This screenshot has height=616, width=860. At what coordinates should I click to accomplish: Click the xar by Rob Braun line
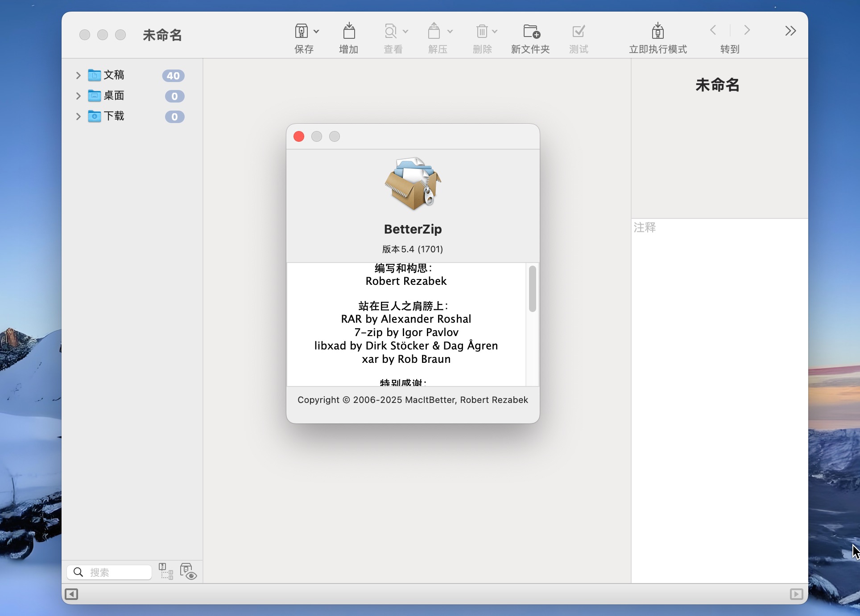tap(406, 359)
